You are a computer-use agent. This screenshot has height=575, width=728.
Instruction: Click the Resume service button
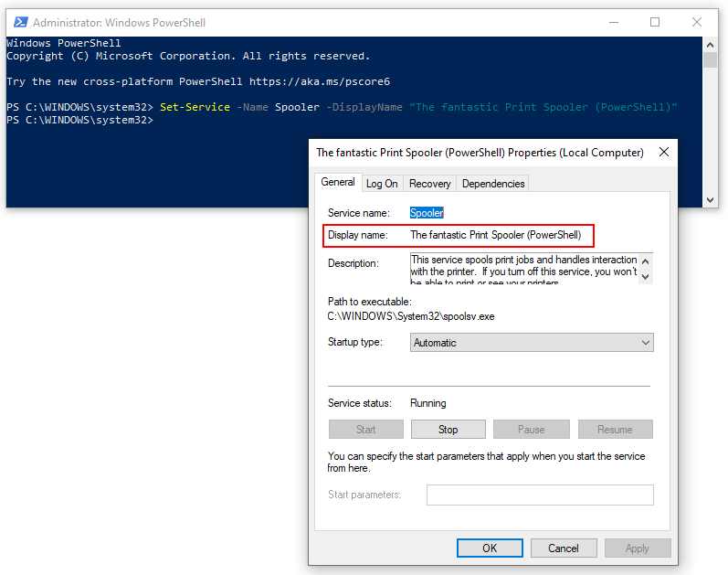coord(615,430)
